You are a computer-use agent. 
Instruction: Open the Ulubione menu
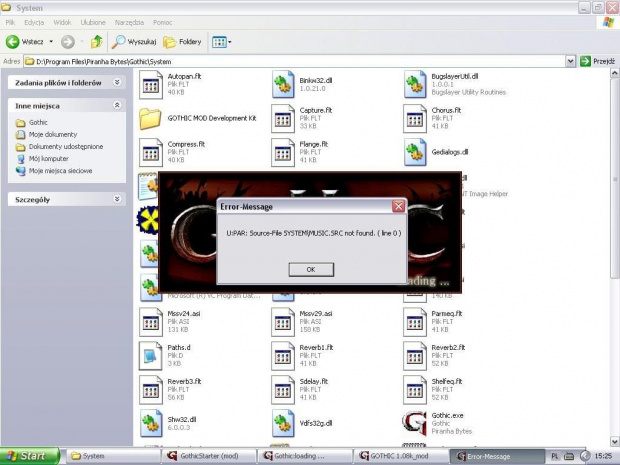tap(93, 23)
